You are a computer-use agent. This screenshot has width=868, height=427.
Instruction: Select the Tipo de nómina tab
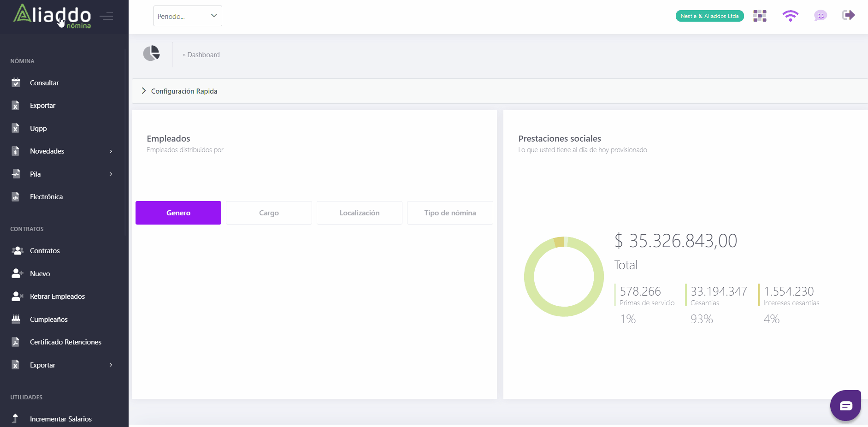tap(450, 213)
